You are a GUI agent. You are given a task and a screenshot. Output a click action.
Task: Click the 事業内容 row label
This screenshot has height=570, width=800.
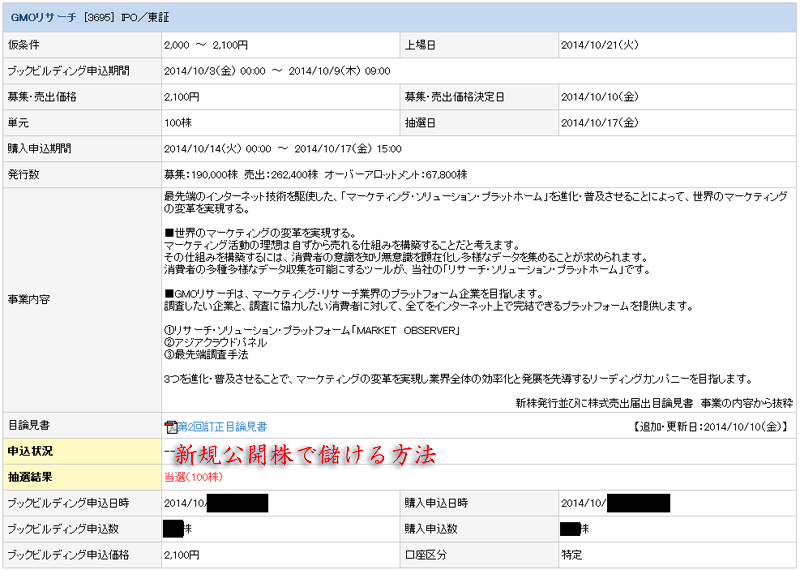click(x=29, y=300)
